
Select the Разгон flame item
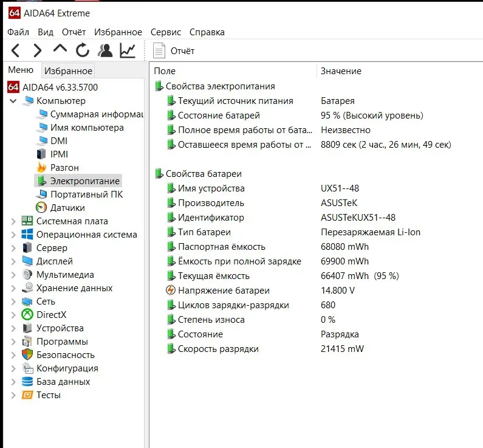[64, 168]
